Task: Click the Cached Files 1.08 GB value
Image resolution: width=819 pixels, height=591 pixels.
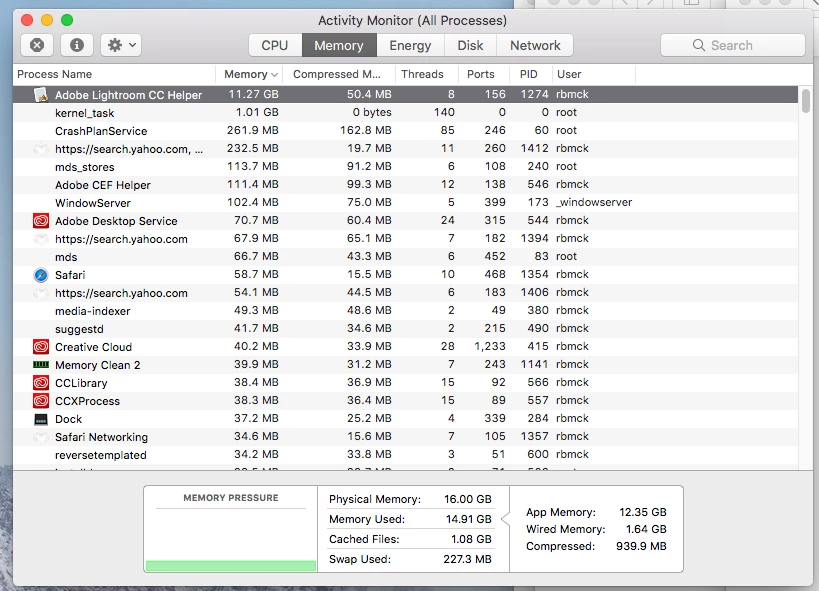Action: coord(471,539)
